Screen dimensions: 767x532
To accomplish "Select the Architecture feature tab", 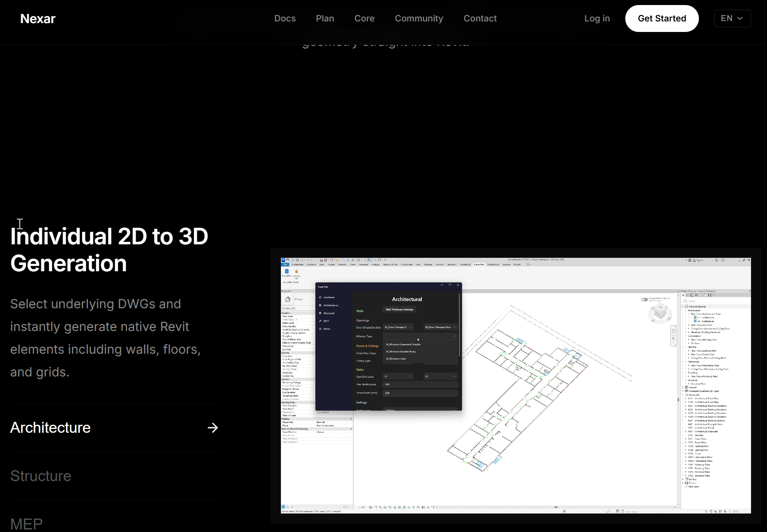I will (115, 428).
